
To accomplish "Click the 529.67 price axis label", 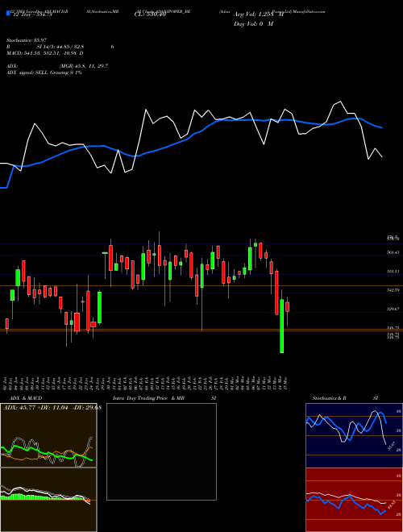I will [x=393, y=310].
